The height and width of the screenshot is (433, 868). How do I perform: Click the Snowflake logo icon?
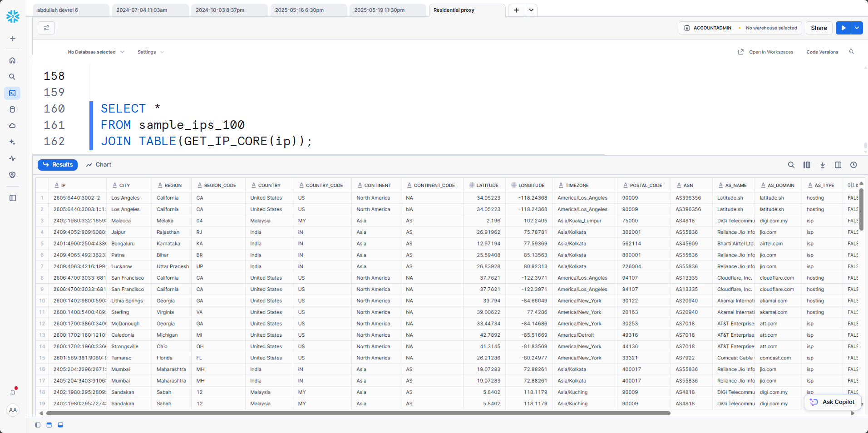13,16
